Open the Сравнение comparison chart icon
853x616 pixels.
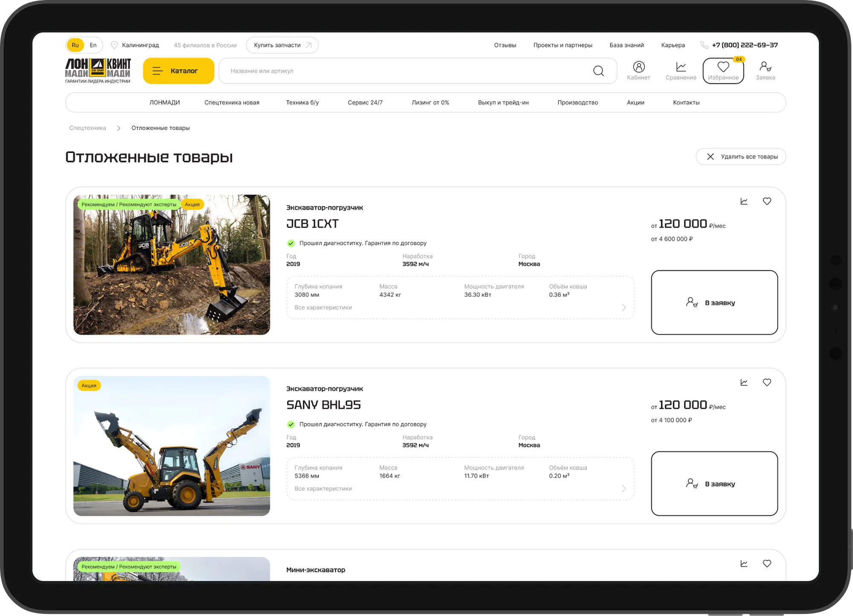tap(681, 67)
